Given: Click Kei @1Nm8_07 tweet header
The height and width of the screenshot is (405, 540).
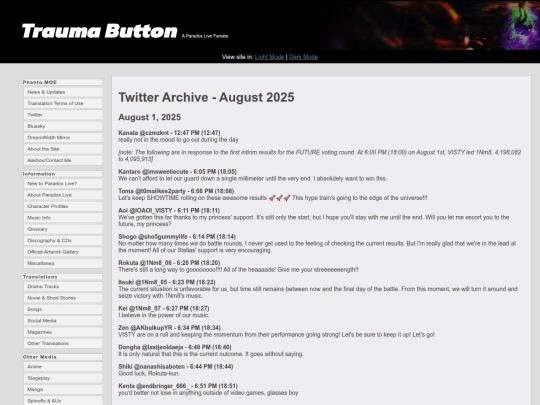Looking at the screenshot, I should [164, 308].
